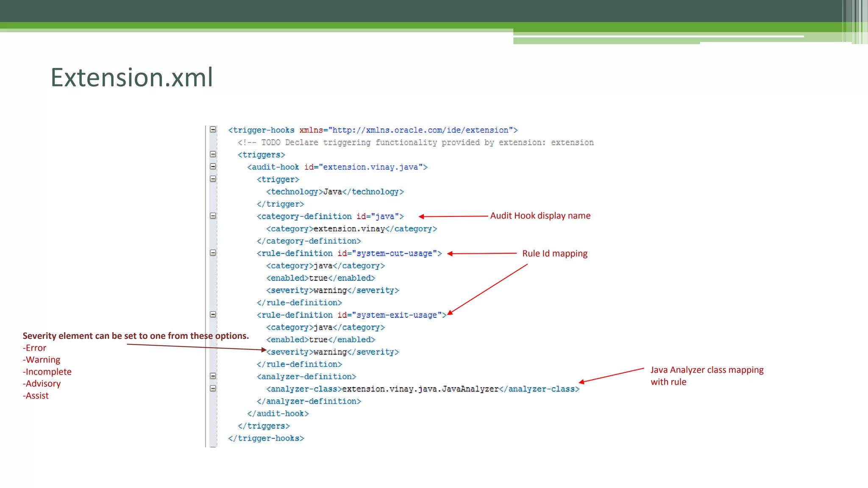Click the xmlns URL attribute value
The height and width of the screenshot is (488, 868).
point(420,130)
